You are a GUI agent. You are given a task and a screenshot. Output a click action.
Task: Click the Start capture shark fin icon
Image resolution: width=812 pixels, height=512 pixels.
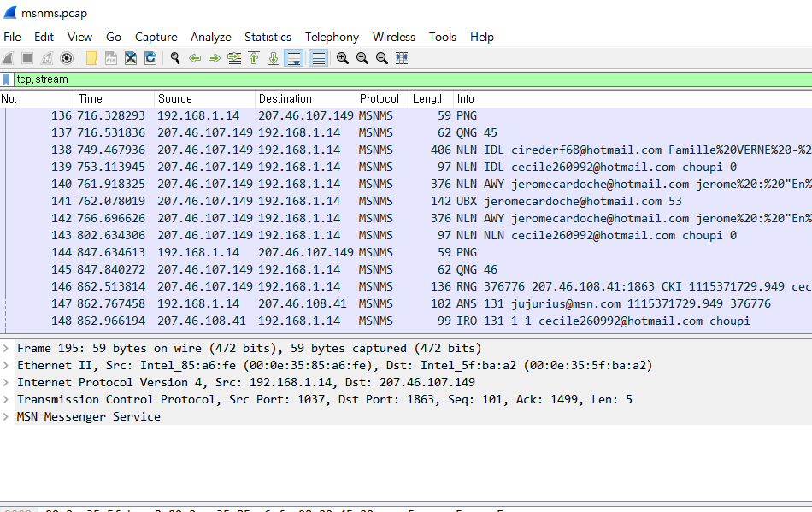tap(9, 58)
